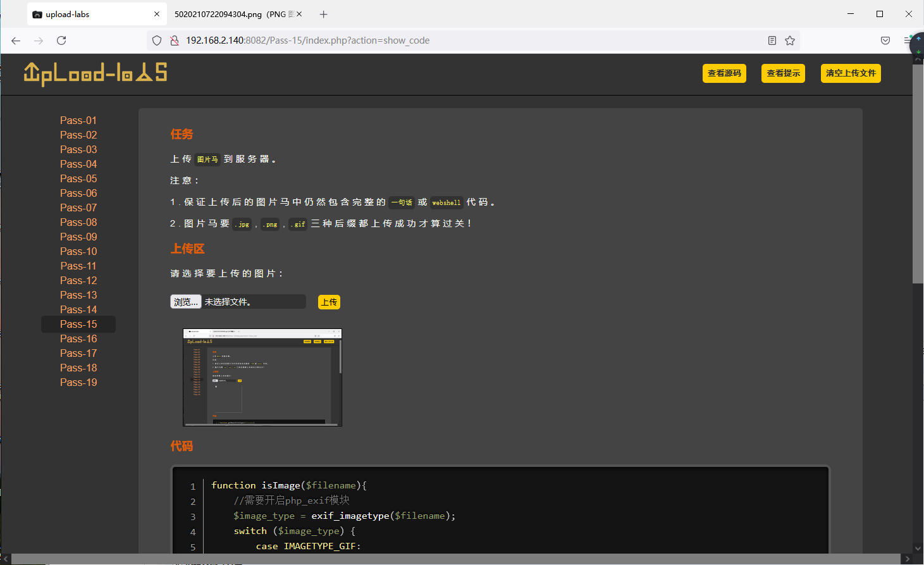Click the 'switch ($image_type) {' code line
The width and height of the screenshot is (924, 565).
coord(295,531)
